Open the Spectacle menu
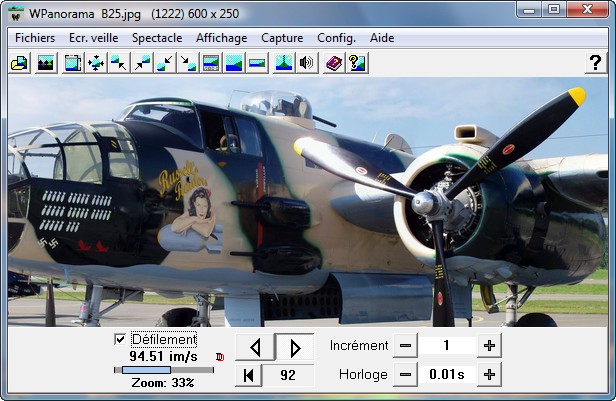The image size is (616, 401). [x=157, y=38]
